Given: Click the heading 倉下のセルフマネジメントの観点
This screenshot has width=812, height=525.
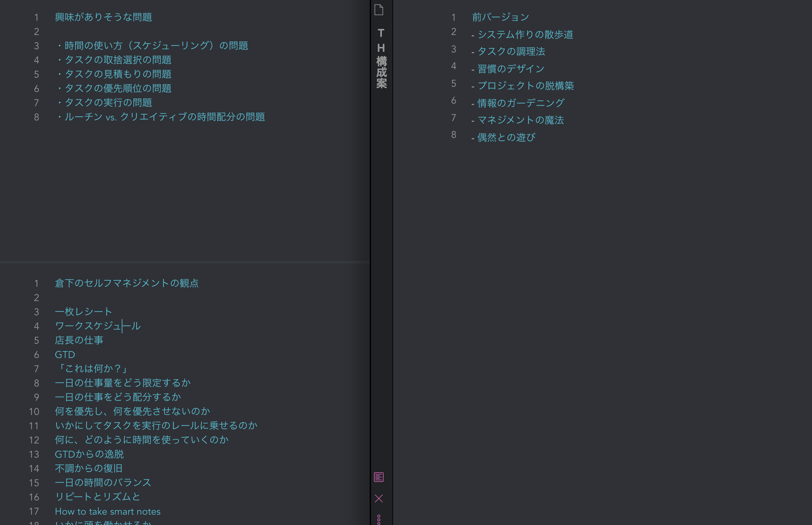Looking at the screenshot, I should [127, 283].
